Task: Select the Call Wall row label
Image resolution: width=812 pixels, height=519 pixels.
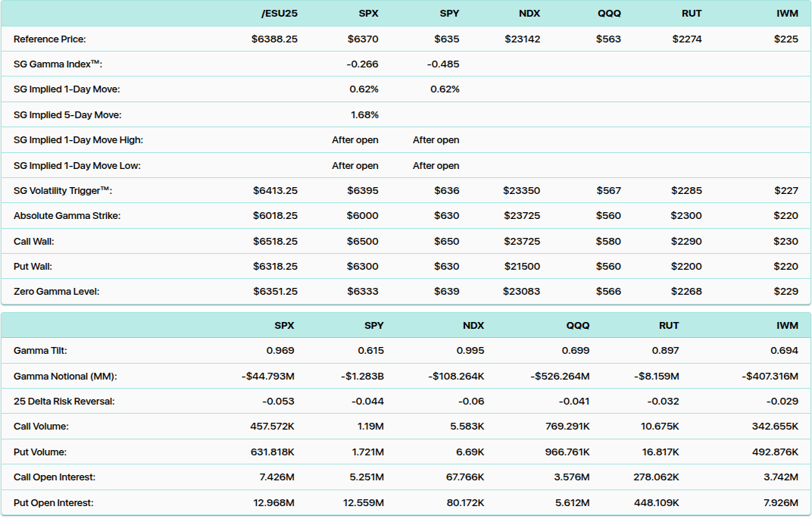Action: 33,242
